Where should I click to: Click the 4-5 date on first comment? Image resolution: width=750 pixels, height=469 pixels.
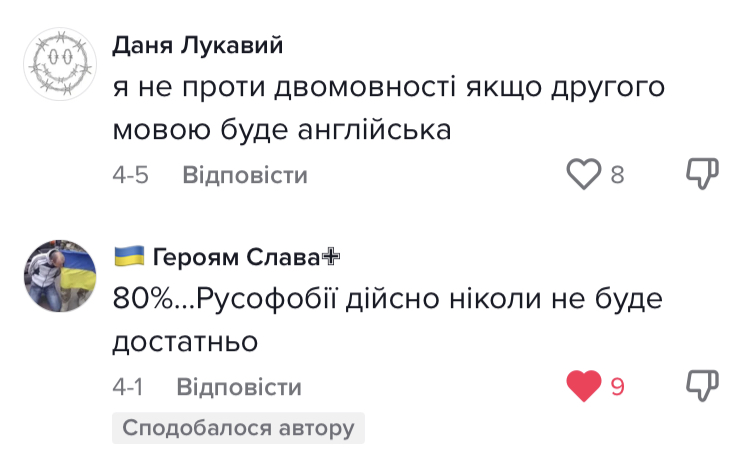click(x=131, y=176)
